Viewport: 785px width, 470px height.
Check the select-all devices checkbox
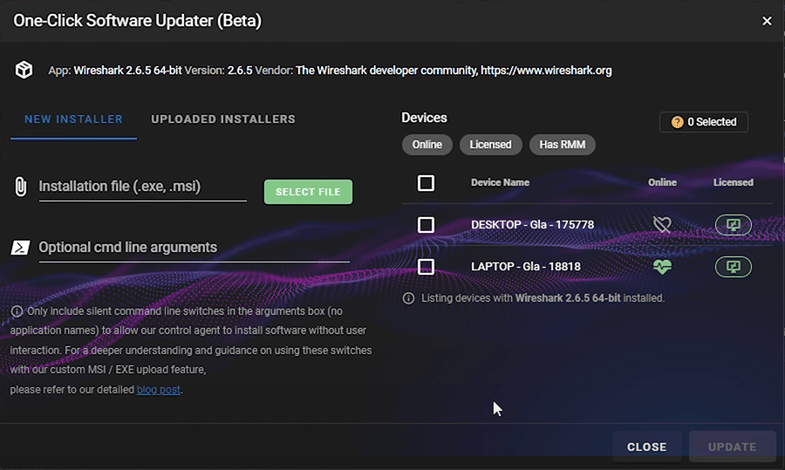pyautogui.click(x=426, y=183)
